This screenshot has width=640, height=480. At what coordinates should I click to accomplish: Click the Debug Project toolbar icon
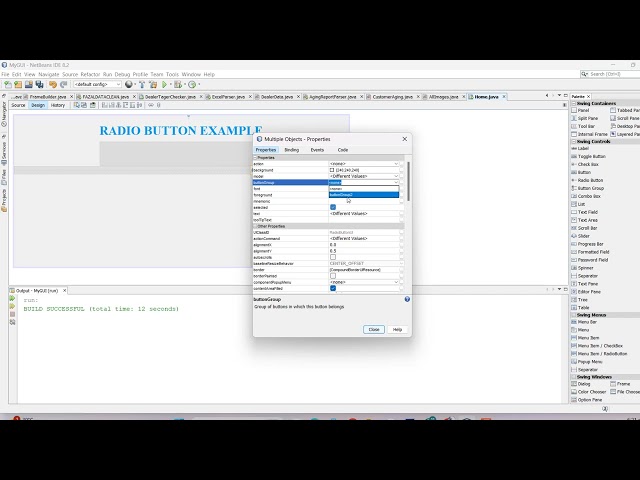178,84
